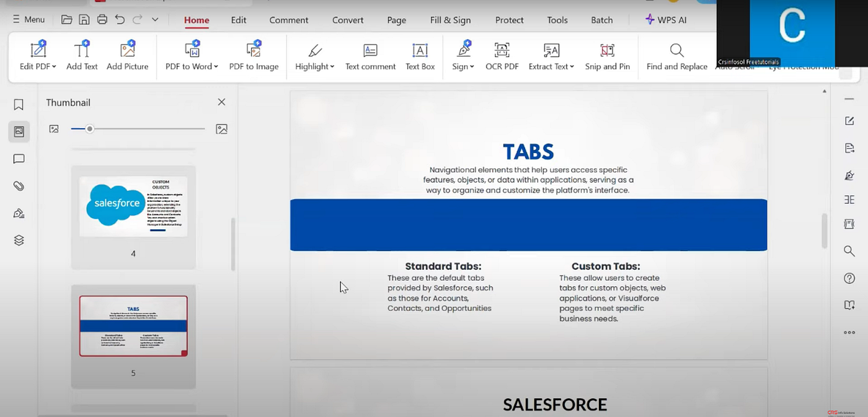This screenshot has height=417, width=868.
Task: Click the document vertical scrollbar thumb
Action: (824, 230)
